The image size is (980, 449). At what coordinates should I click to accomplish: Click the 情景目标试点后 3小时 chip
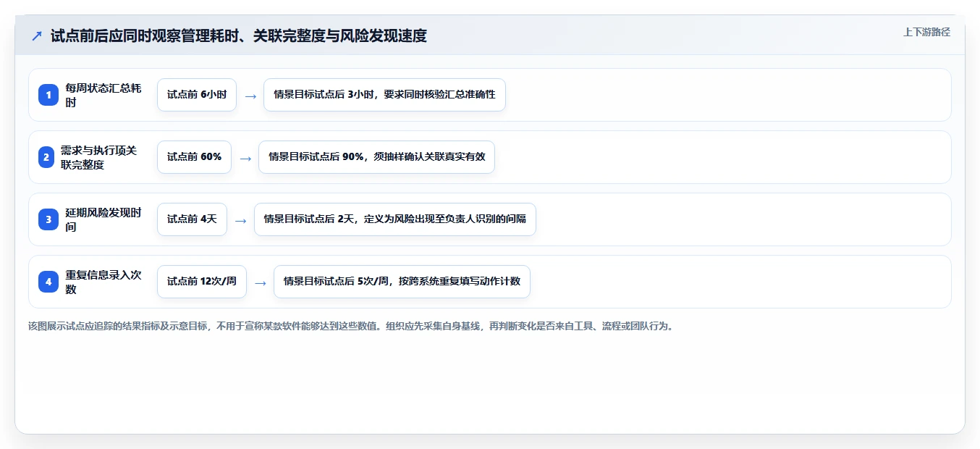pyautogui.click(x=384, y=95)
